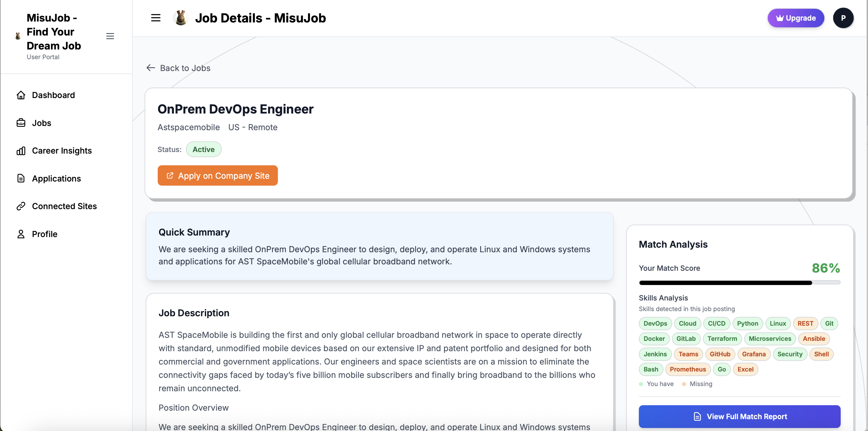868x431 pixels.
Task: Collapse the left navigation using the menu icon
Action: tap(110, 36)
